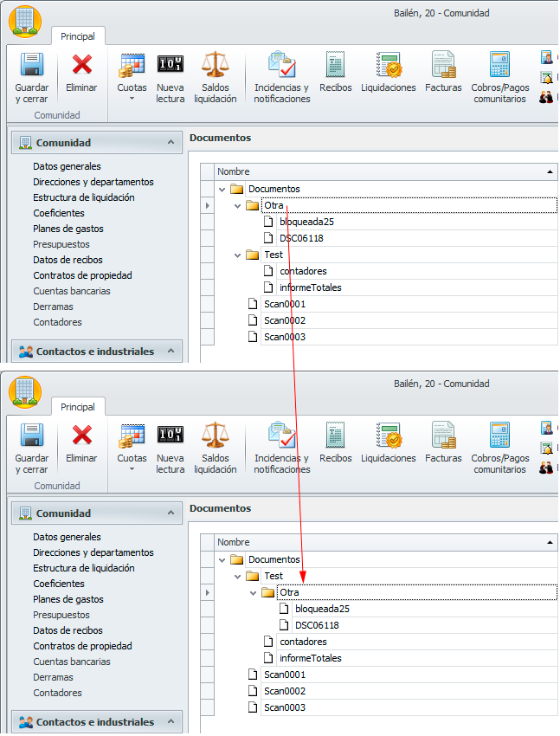Open Incidencias y notificaciones in upper window
This screenshot has height=736, width=560.
click(x=282, y=77)
